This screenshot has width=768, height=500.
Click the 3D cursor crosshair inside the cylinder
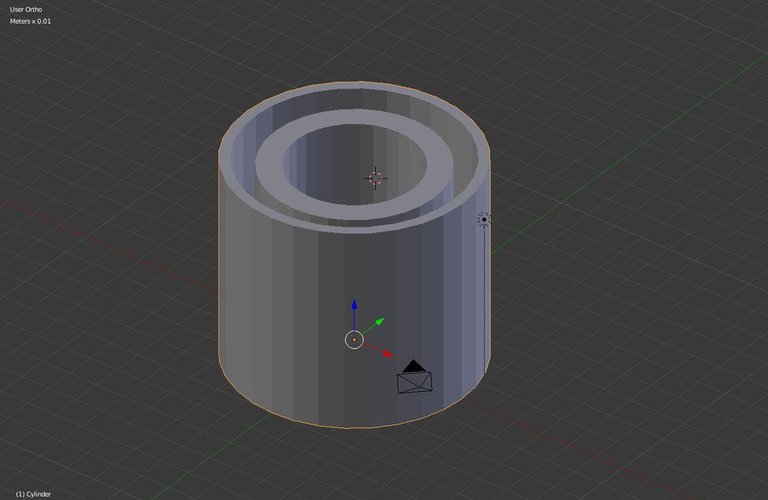pos(376,178)
